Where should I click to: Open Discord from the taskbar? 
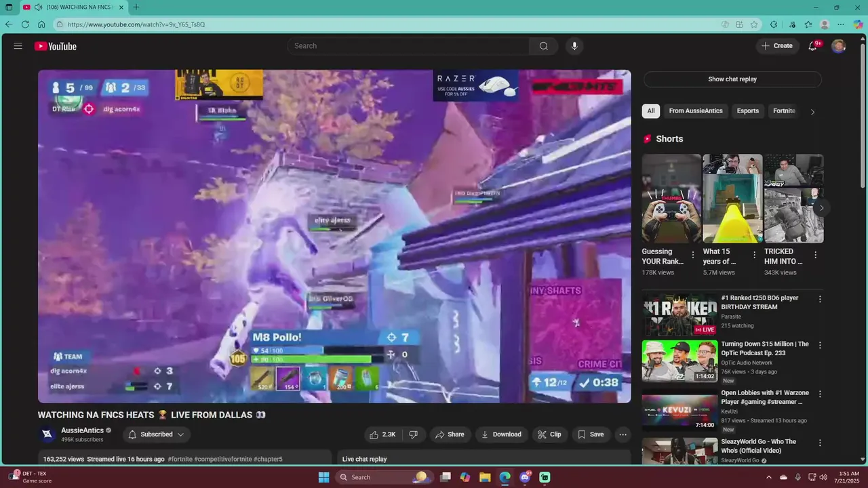525,477
